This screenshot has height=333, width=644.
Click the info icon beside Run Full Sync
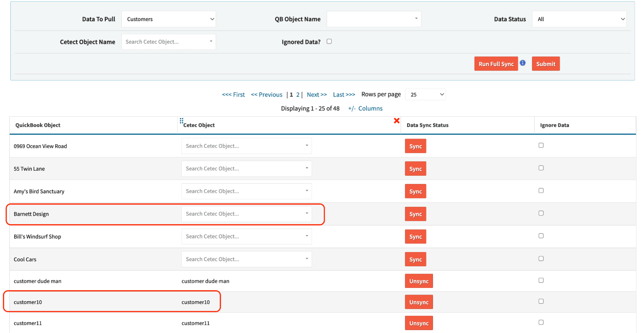coord(523,63)
